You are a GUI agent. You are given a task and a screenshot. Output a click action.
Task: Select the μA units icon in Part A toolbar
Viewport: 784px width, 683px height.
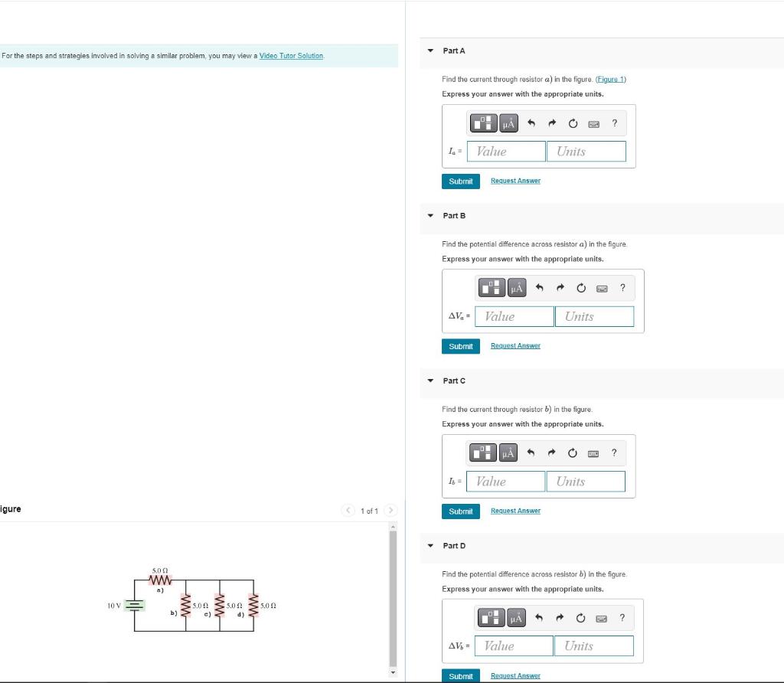coord(508,123)
